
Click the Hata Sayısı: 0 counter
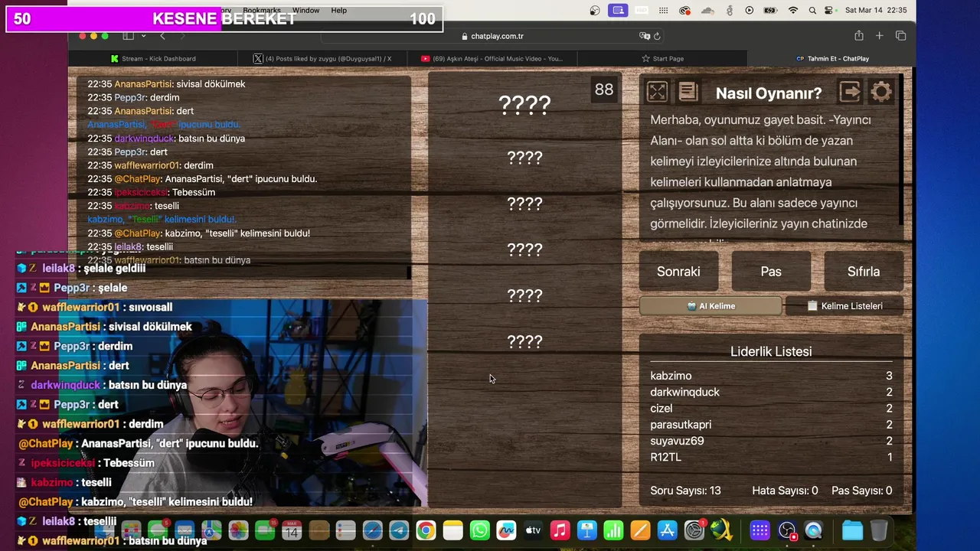click(x=785, y=491)
